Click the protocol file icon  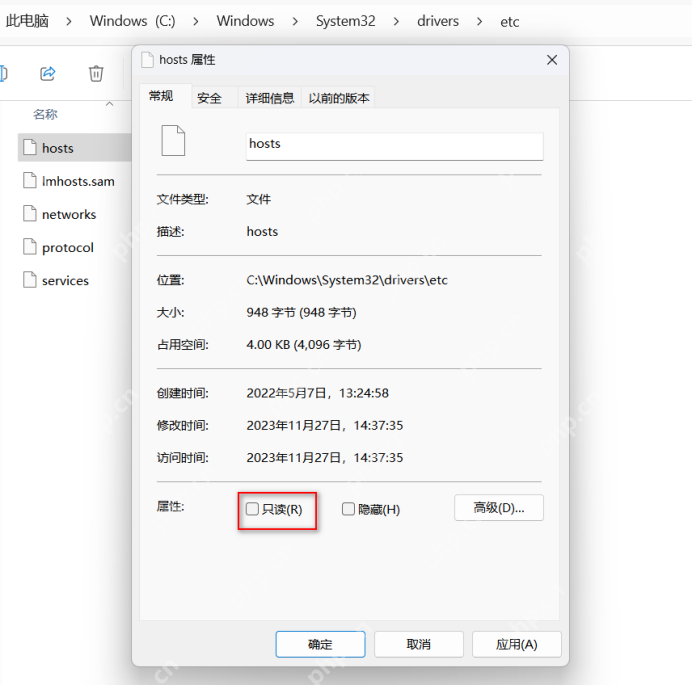point(30,247)
